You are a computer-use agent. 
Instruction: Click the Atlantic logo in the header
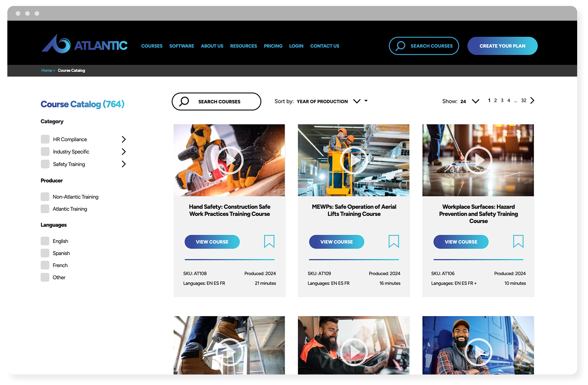84,45
